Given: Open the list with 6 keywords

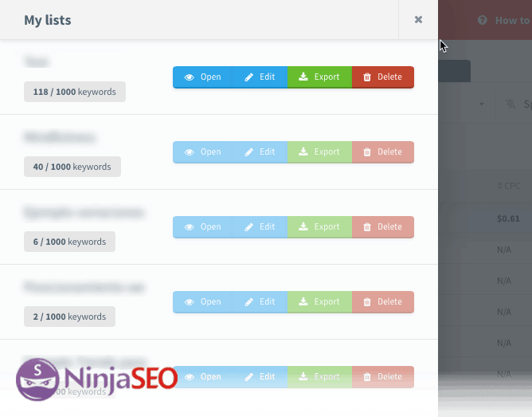Looking at the screenshot, I should (x=202, y=226).
